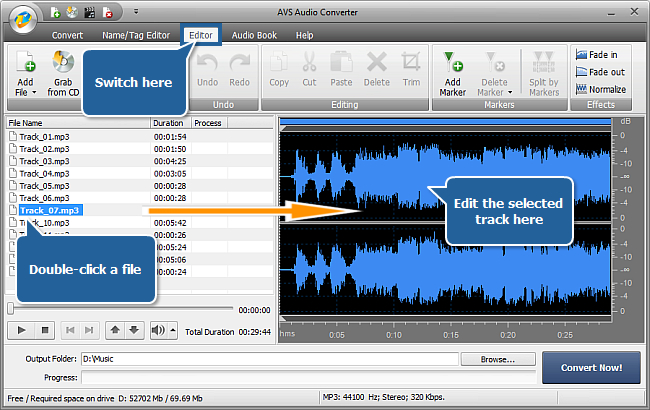
Task: Click the Convert Now! button
Action: click(x=591, y=368)
